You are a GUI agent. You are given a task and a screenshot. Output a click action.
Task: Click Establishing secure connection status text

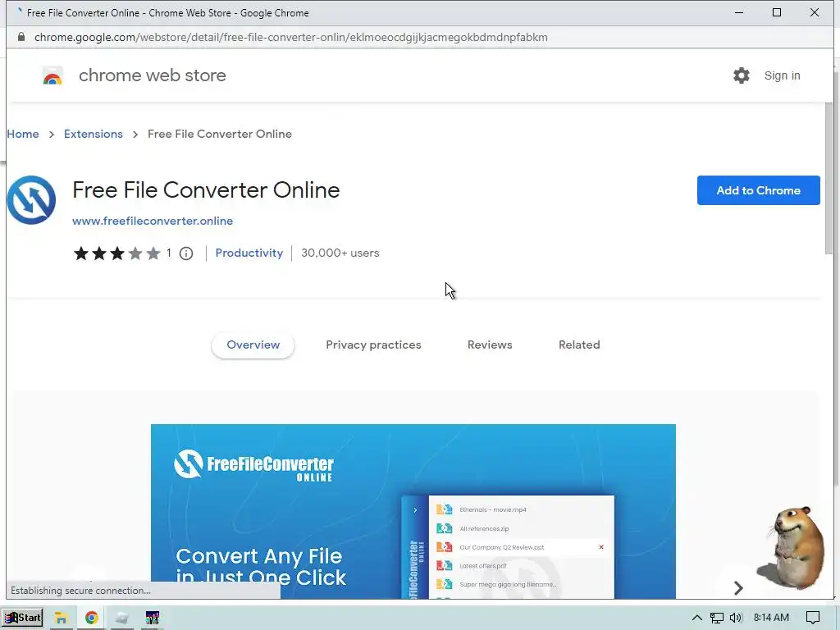(x=80, y=591)
